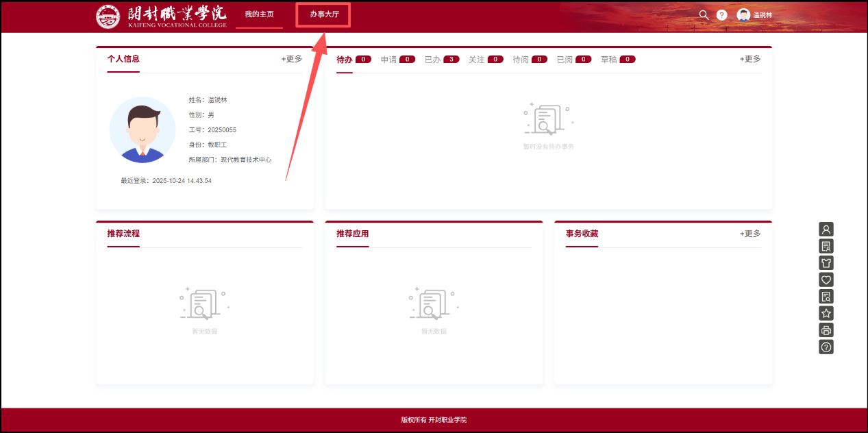This screenshot has width=868, height=433.
Task: Click the star icon in right sidebar
Action: pos(826,313)
